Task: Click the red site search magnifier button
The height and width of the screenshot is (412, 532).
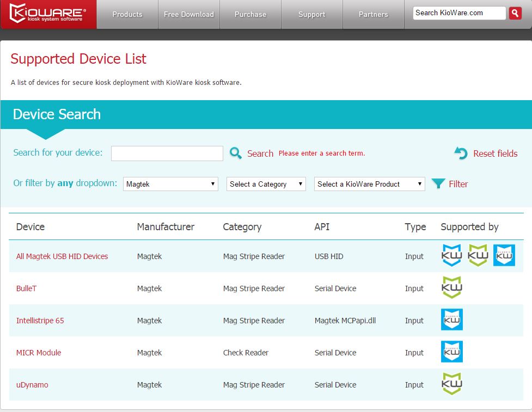Action: point(515,13)
